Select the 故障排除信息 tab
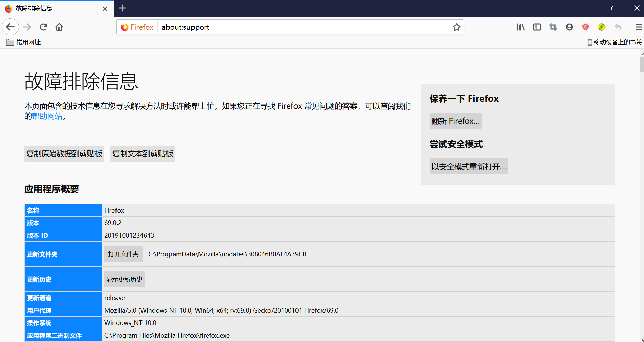644x342 pixels. pos(57,9)
